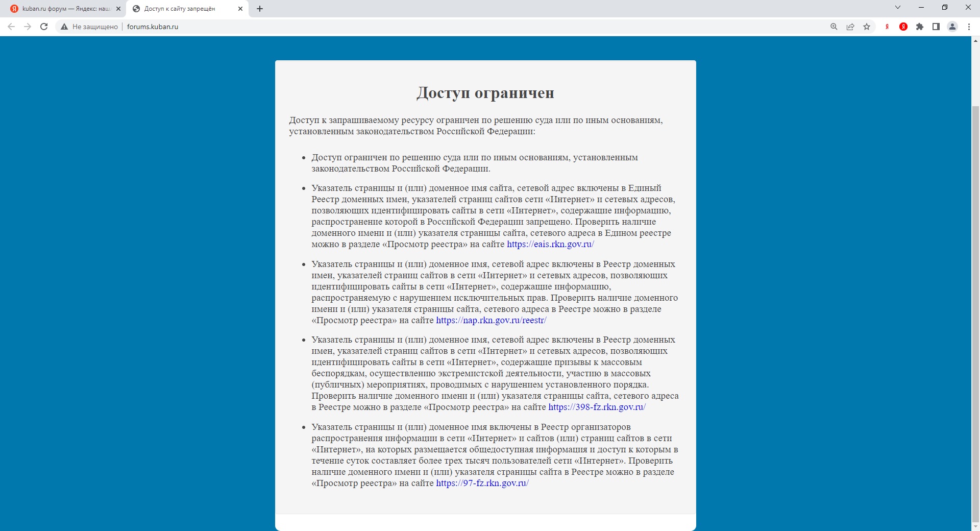The height and width of the screenshot is (531, 980).
Task: Open the https://nap.rkn.gov.ru/reestr/ link
Action: click(491, 320)
